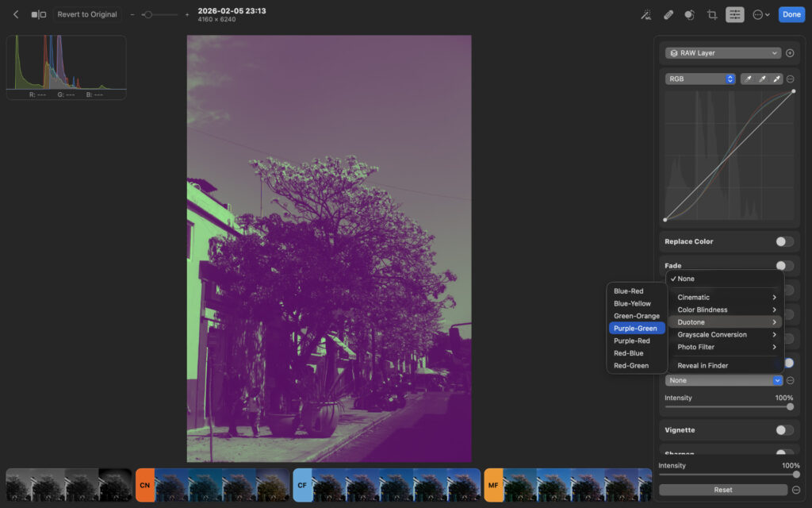This screenshot has width=812, height=508.
Task: Select the ML Enhance magic wand tool
Action: click(646, 13)
